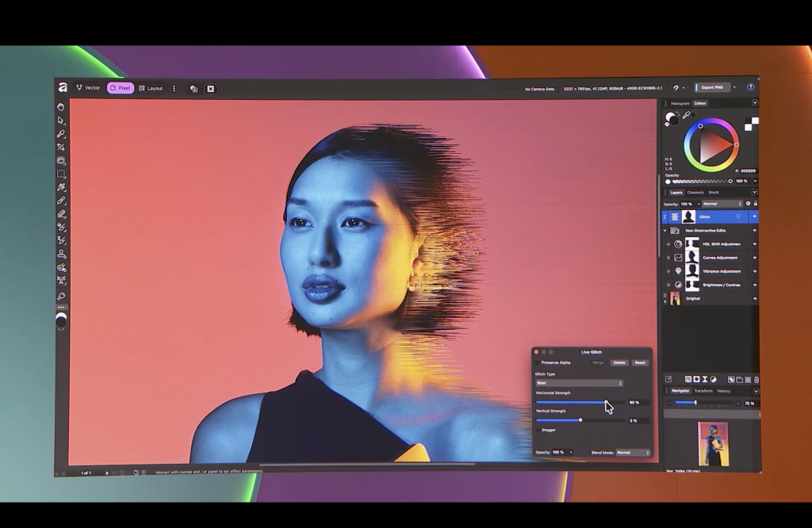
Task: Pick the Crop tool in toolbar
Action: (x=61, y=147)
